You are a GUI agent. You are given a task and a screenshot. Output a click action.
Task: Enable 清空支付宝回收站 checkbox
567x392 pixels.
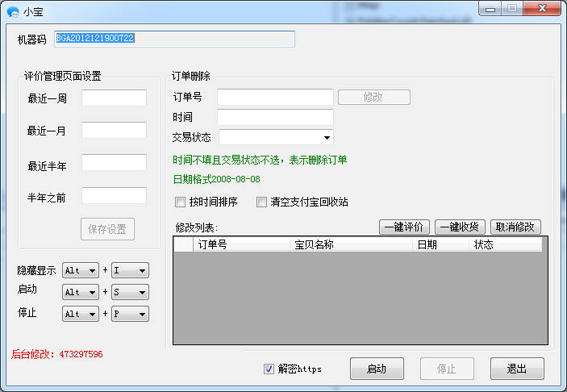262,202
